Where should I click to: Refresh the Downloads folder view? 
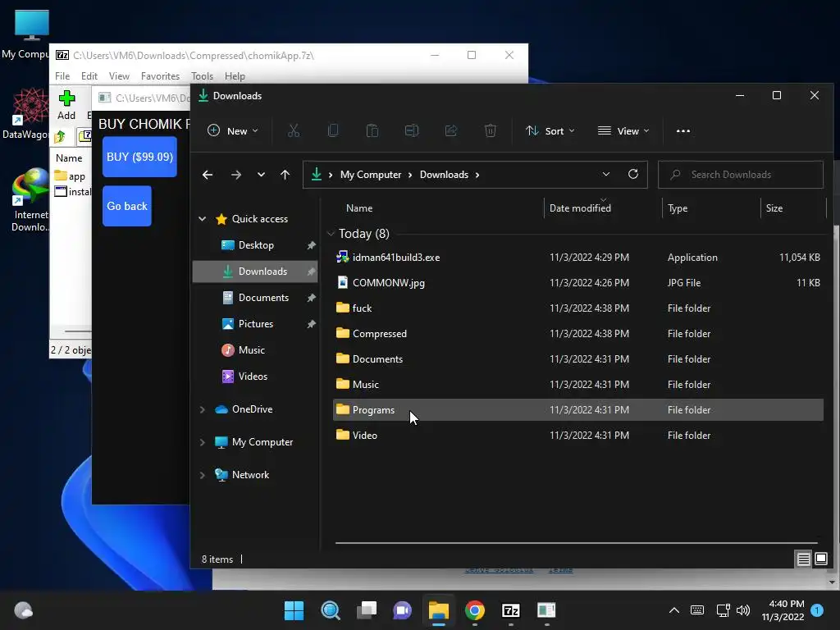coord(633,174)
